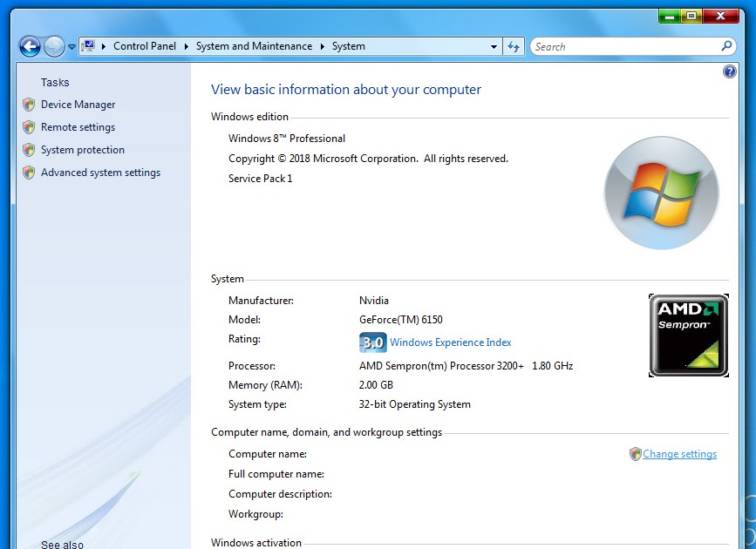The image size is (756, 549).
Task: Click the Windows orb logo image
Action: (x=662, y=193)
